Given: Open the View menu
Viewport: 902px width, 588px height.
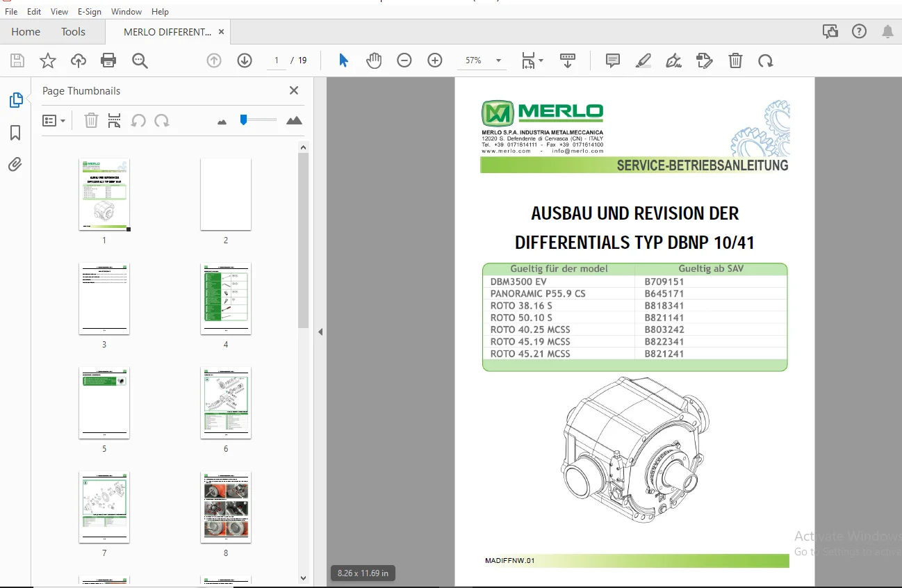Looking at the screenshot, I should click(x=60, y=12).
